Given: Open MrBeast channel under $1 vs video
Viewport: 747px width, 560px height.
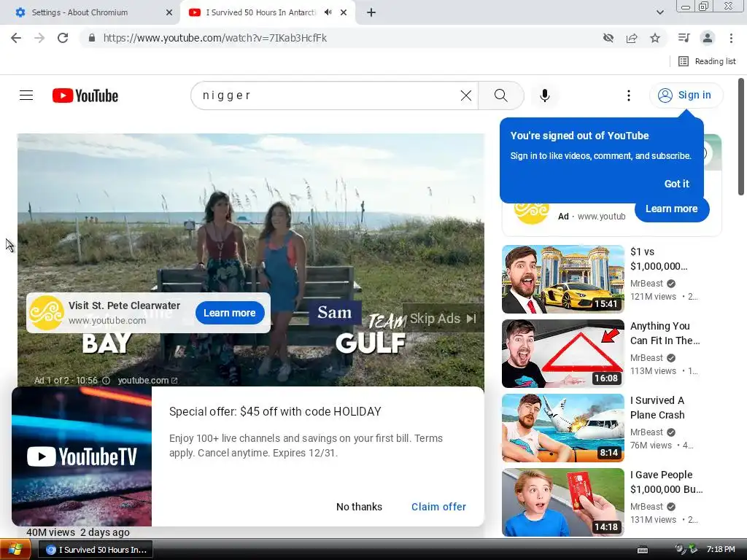Looking at the screenshot, I should [x=646, y=284].
